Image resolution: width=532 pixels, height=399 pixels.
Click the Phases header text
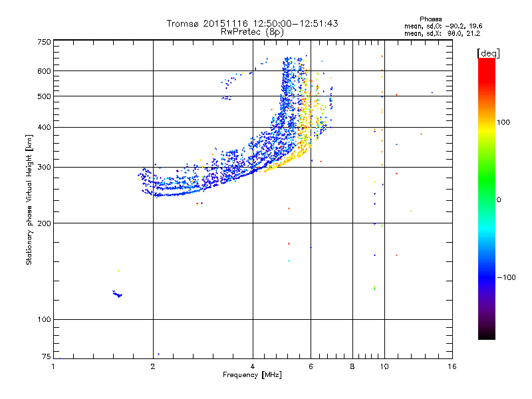430,19
